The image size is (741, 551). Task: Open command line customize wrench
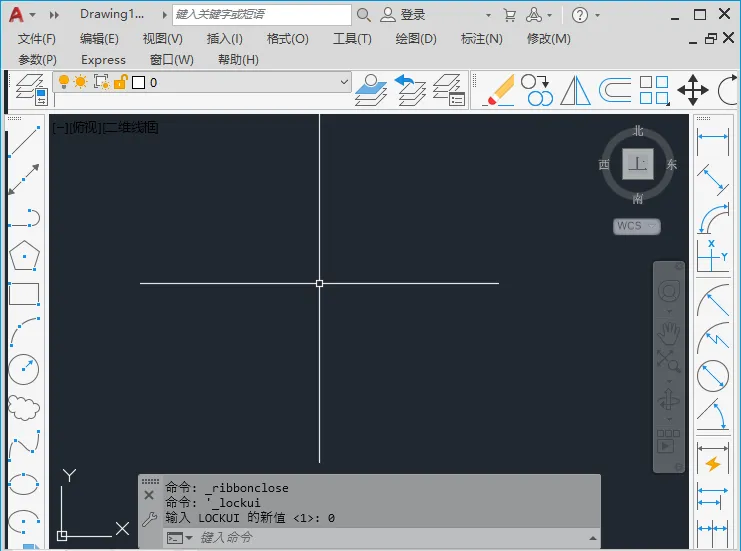tap(149, 519)
